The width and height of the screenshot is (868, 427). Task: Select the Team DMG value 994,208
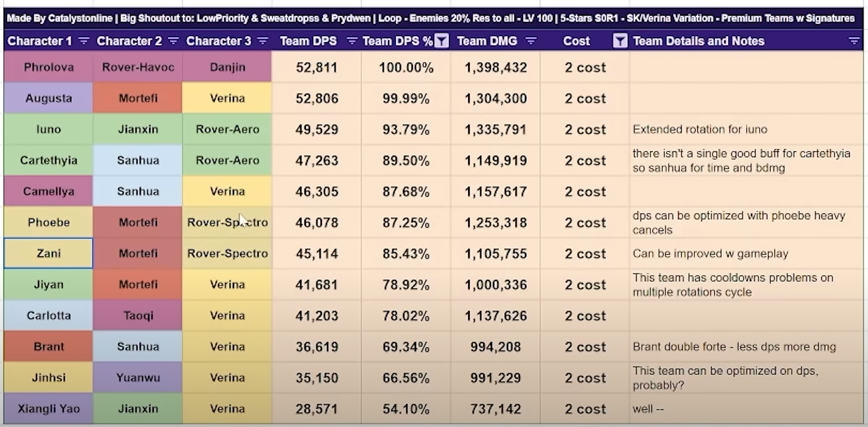click(x=495, y=347)
